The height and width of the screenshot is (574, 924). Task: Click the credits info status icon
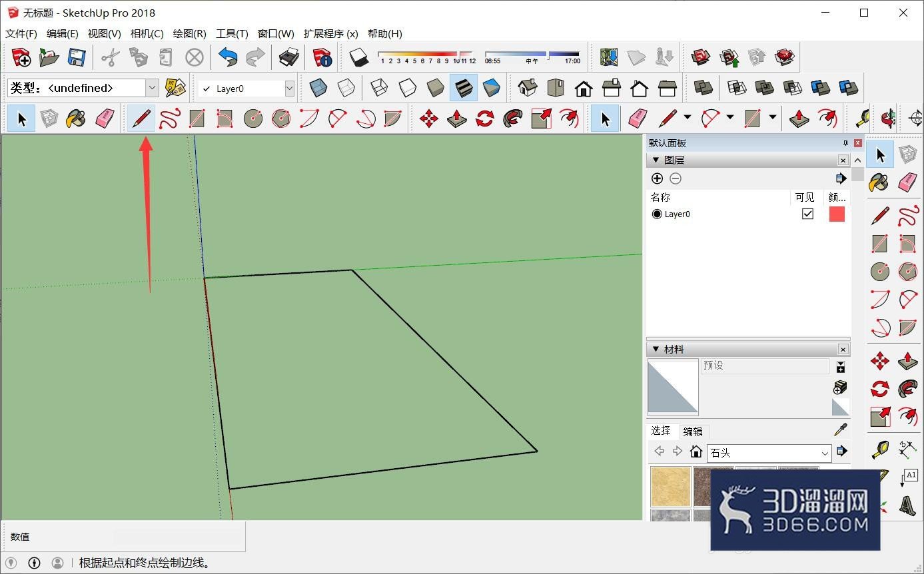34,563
